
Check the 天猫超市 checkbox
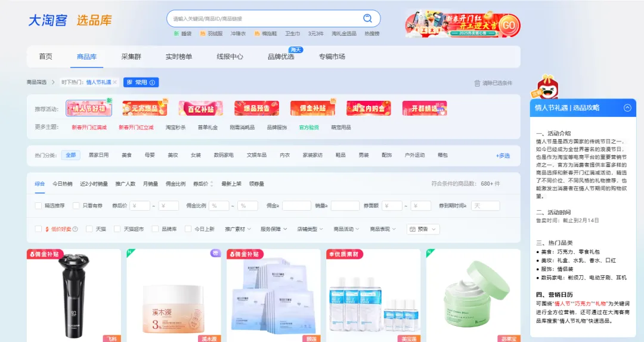(117, 229)
